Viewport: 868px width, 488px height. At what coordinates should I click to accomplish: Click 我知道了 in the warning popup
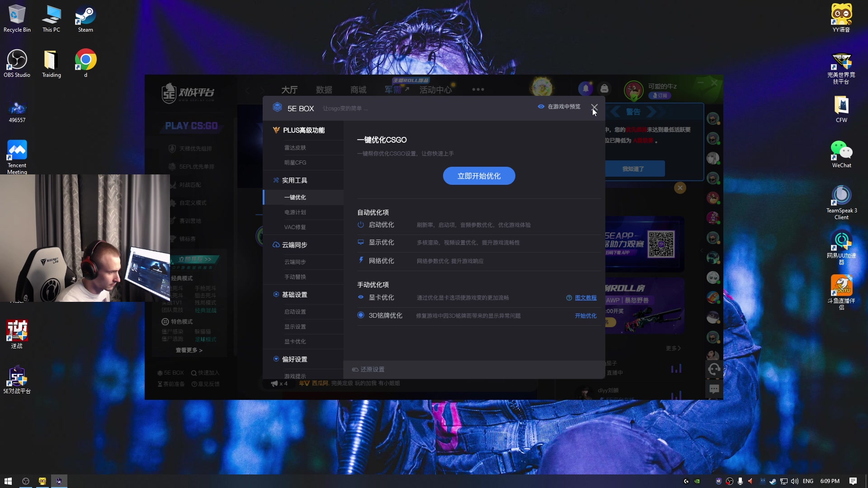pos(633,169)
